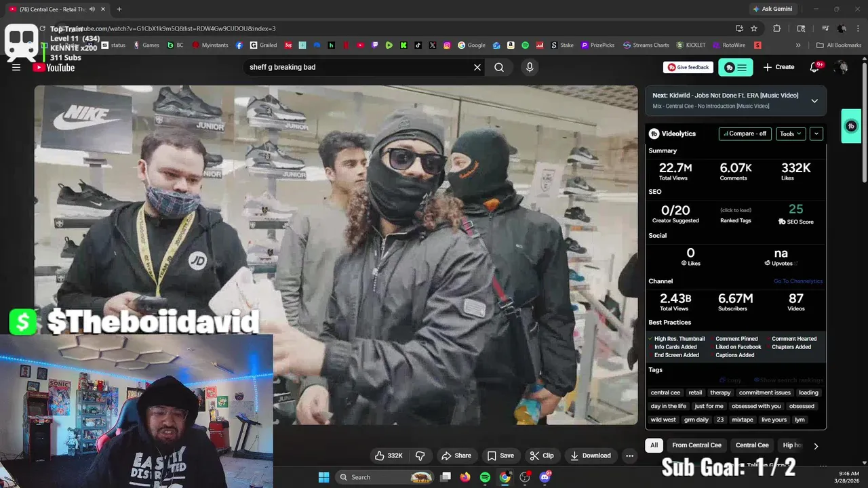Open Discord from the taskbar

[x=545, y=477]
